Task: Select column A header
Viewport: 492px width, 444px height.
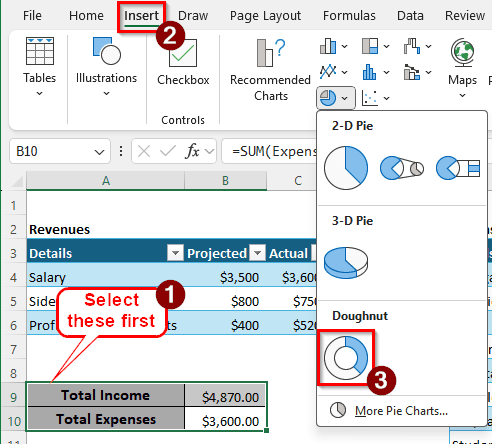Action: pos(106,181)
